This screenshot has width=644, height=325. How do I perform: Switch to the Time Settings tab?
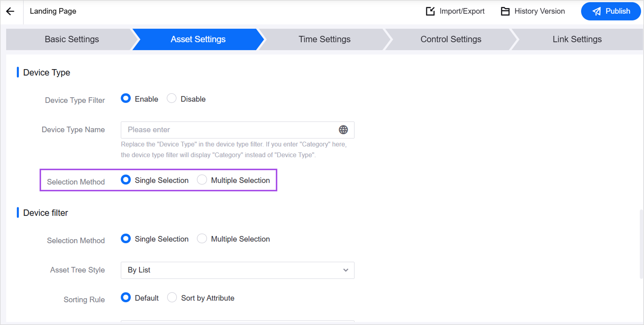click(324, 39)
